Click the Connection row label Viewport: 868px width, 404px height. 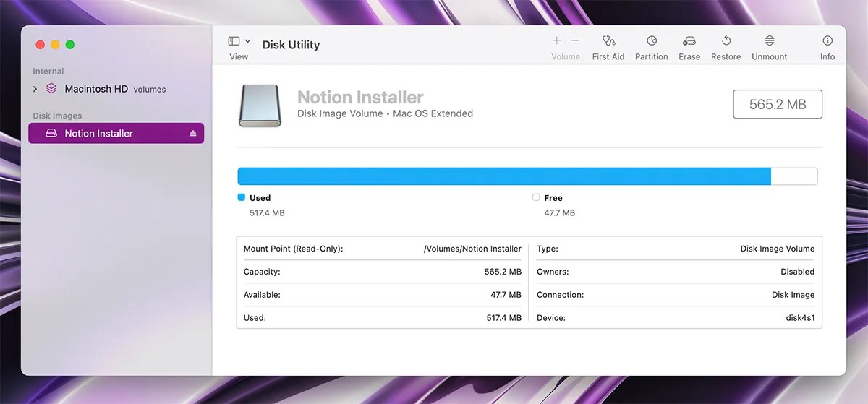560,295
